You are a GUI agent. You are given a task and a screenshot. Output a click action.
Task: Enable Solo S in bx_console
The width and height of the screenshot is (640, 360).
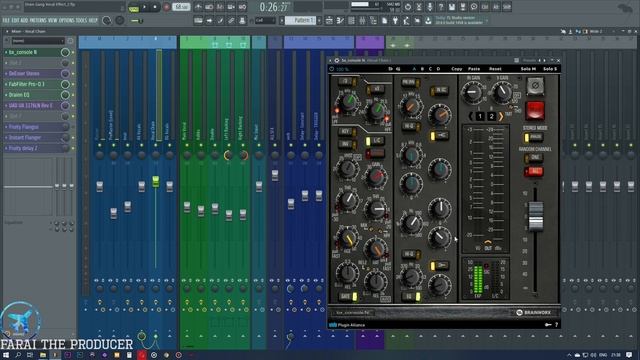[x=550, y=69]
